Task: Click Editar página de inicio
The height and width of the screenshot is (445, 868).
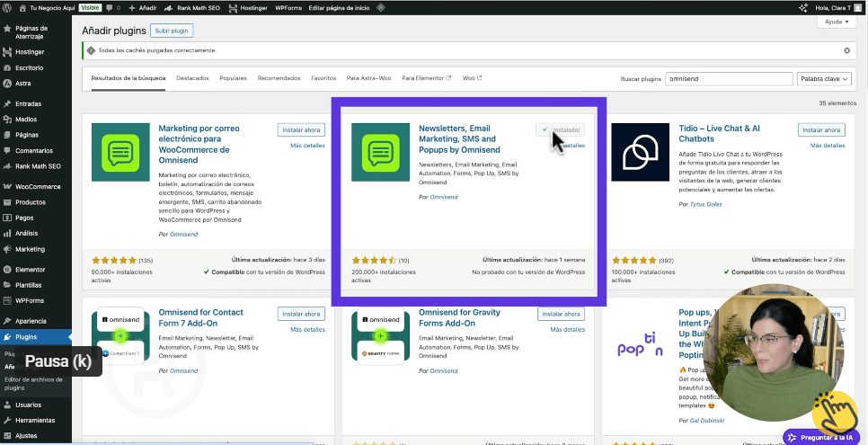Action: [339, 8]
